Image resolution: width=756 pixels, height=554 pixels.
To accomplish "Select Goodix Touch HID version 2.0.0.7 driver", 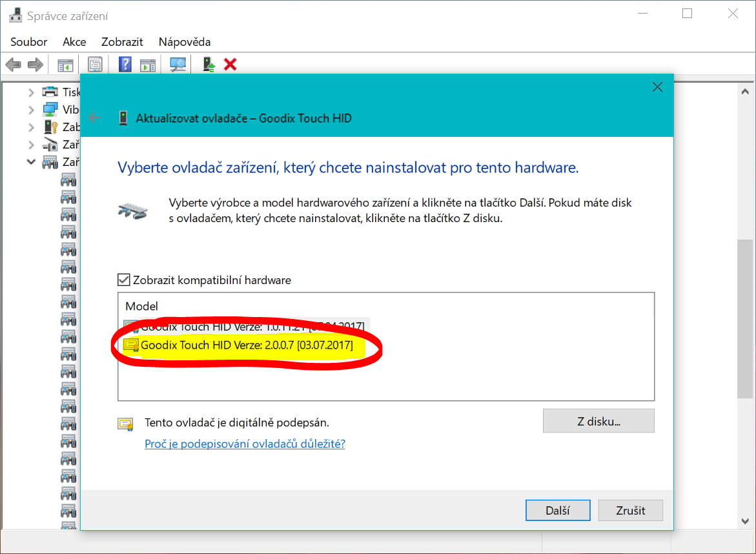I will click(x=247, y=345).
